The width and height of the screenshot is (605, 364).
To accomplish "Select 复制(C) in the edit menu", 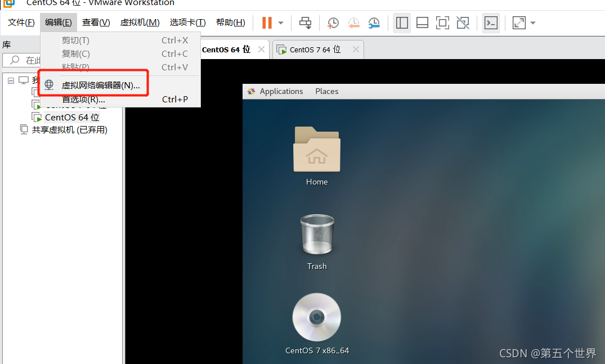I will 120,53.
